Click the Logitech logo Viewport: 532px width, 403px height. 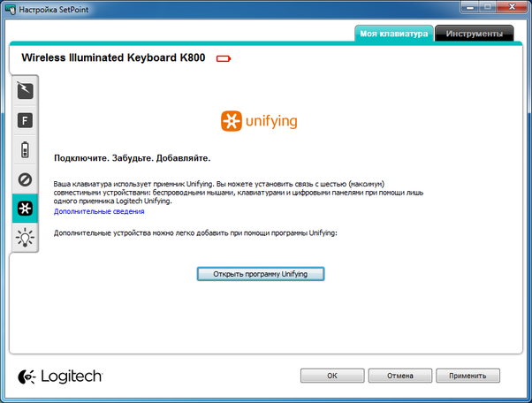pos(60,376)
